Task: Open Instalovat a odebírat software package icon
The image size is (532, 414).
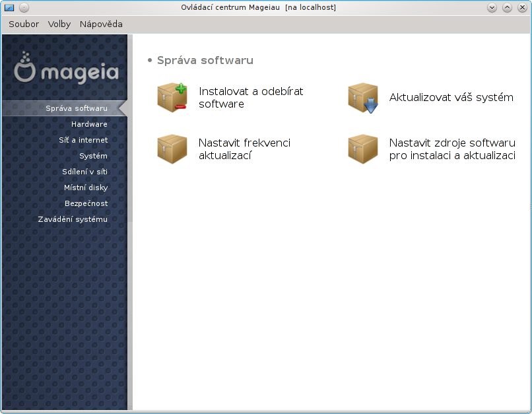Action: coord(172,97)
